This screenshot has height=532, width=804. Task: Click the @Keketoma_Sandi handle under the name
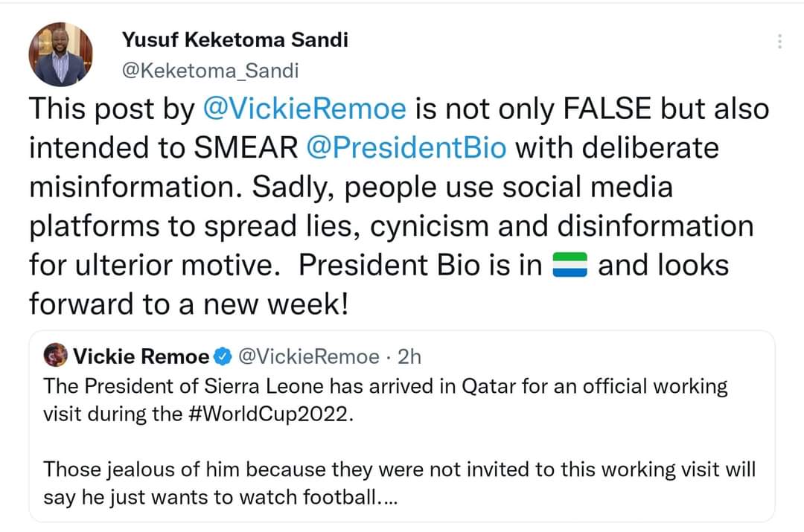(209, 71)
